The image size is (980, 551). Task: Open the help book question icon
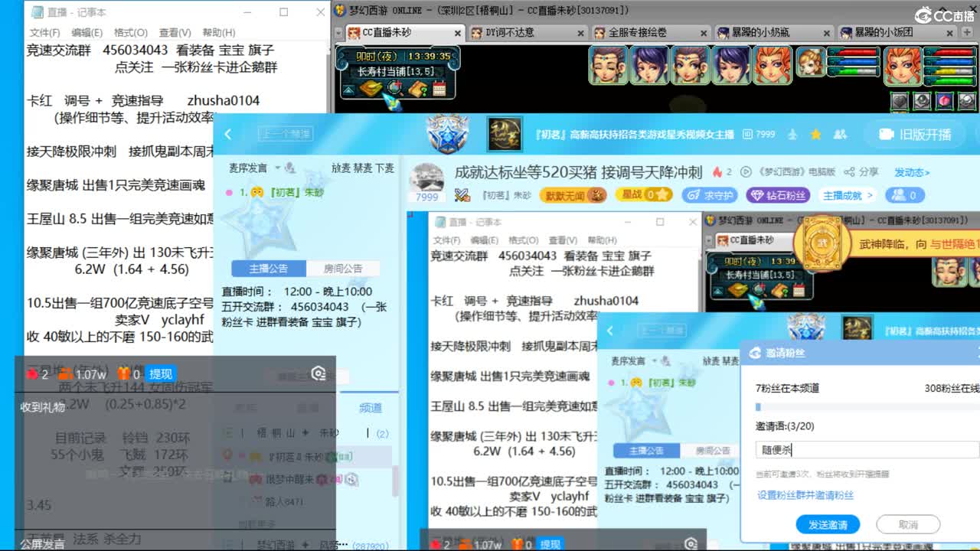coord(417,90)
